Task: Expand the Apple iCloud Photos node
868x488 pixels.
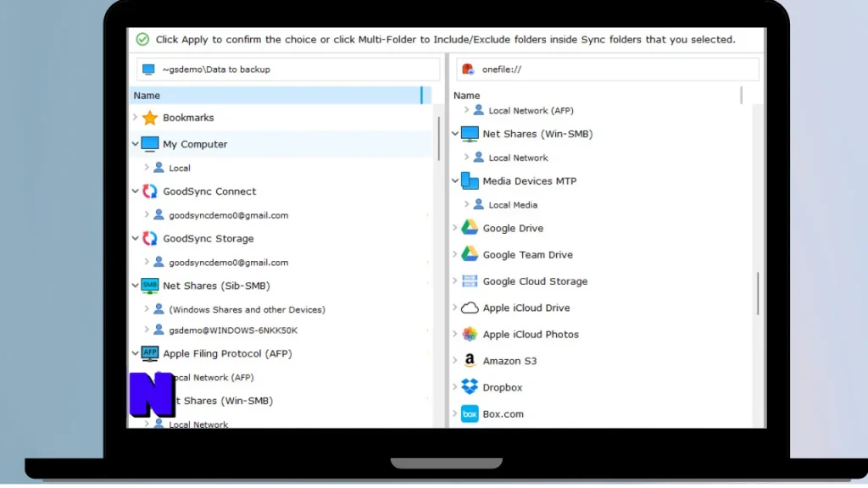Action: 455,334
